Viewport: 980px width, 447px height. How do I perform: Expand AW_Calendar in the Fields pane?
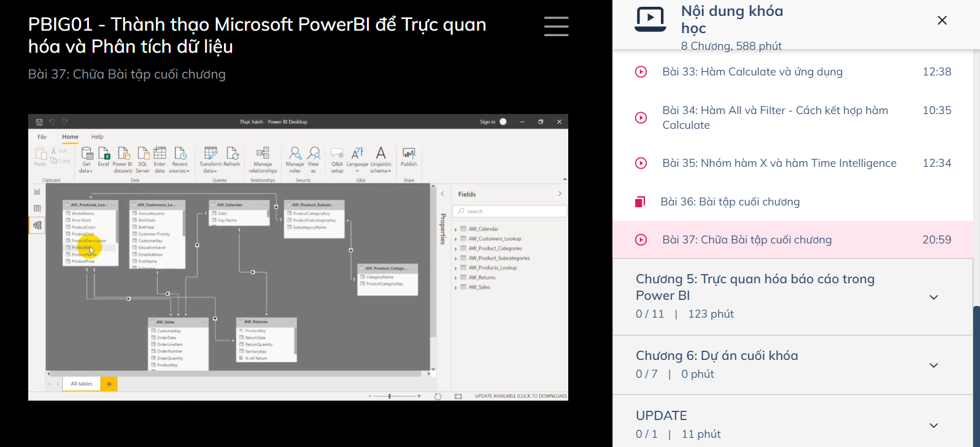(x=456, y=229)
